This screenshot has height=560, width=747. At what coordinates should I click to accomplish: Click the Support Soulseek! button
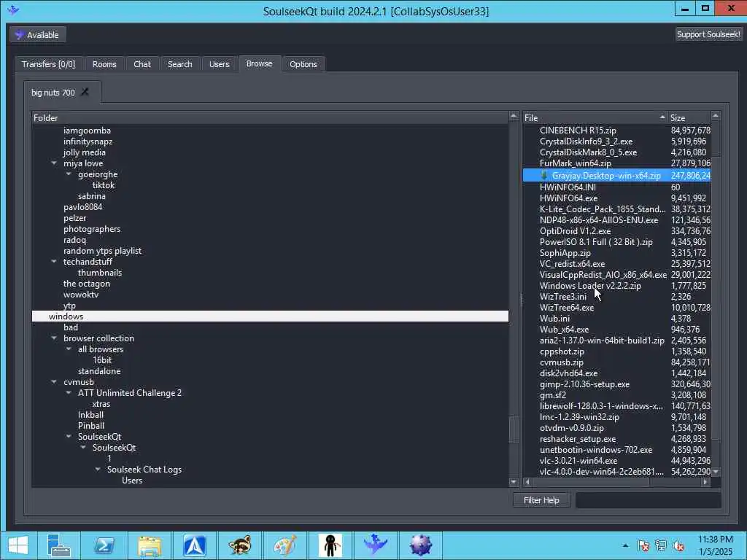[708, 34]
